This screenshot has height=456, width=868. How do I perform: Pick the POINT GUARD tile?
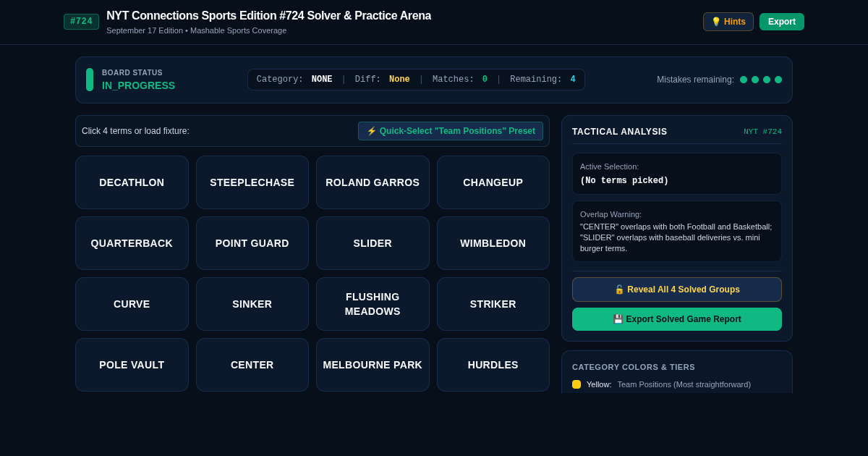tap(252, 243)
